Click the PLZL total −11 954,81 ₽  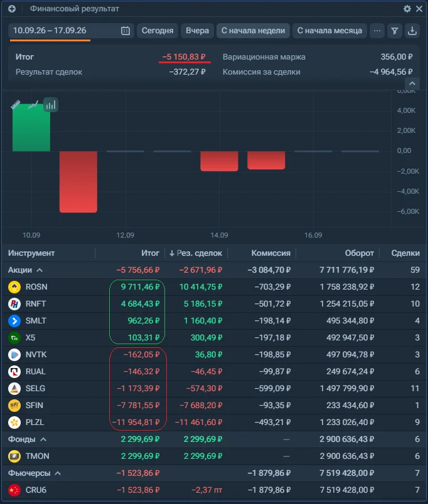click(136, 423)
